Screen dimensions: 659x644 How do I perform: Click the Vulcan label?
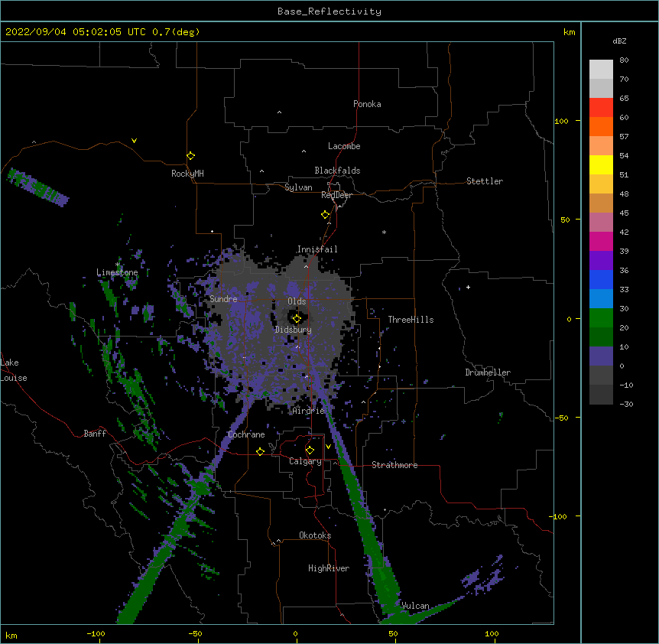tap(415, 606)
